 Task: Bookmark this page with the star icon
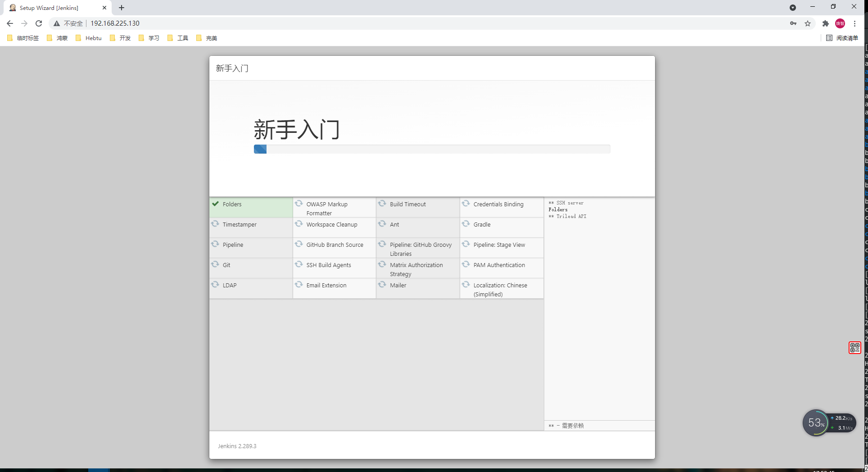pyautogui.click(x=808, y=23)
